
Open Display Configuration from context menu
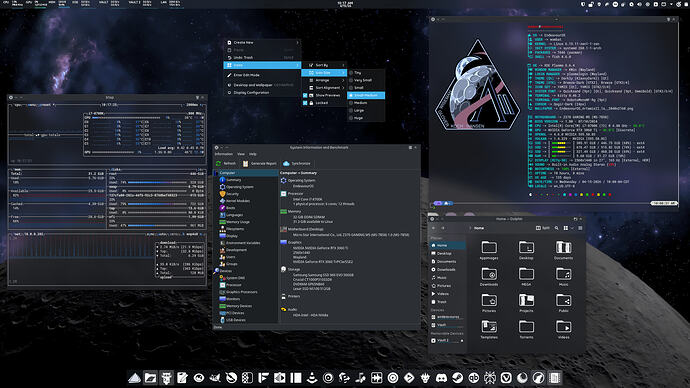point(263,92)
